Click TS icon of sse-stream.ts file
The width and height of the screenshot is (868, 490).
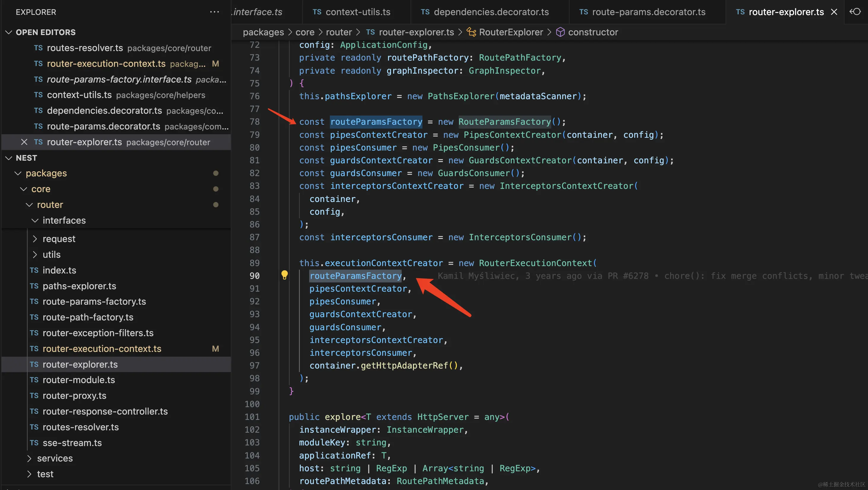(34, 443)
